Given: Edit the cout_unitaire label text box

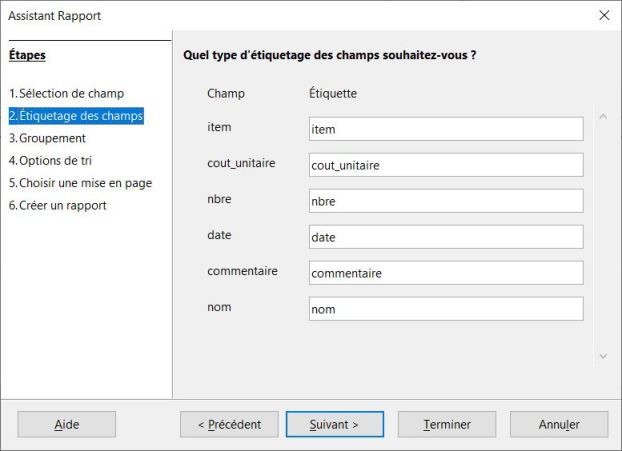Looking at the screenshot, I should pos(445,165).
